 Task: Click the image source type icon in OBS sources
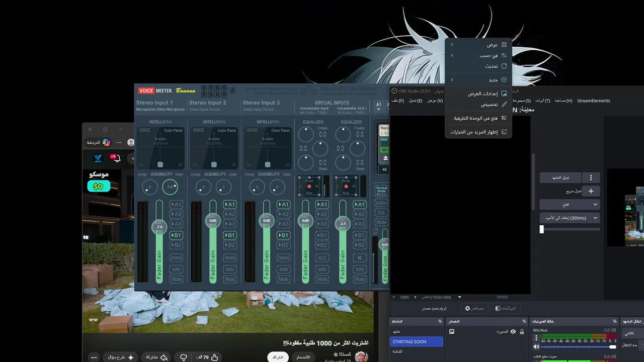click(452, 331)
